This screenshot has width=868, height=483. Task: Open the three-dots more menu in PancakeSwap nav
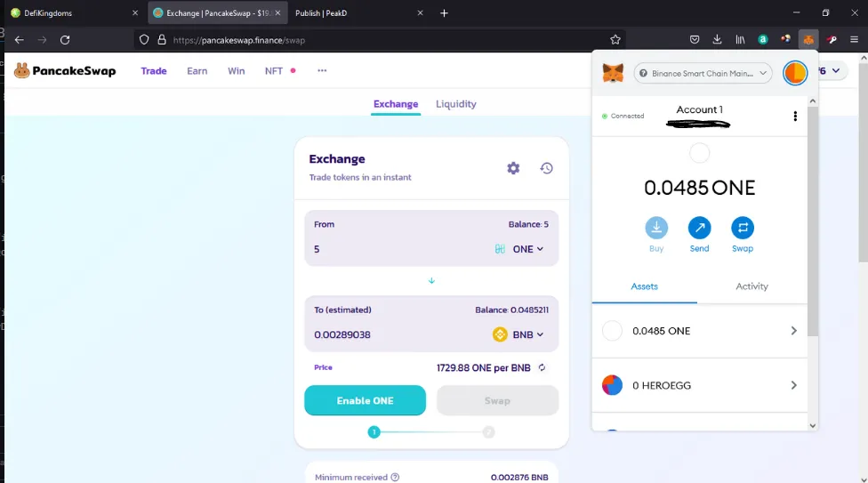pyautogui.click(x=322, y=71)
